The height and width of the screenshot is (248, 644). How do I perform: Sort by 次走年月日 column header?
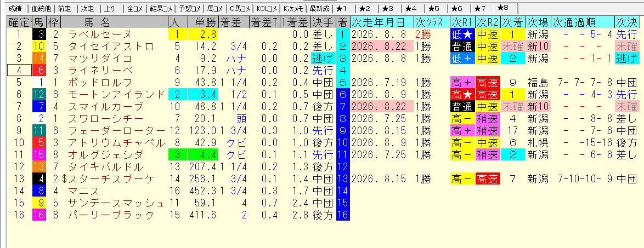381,22
